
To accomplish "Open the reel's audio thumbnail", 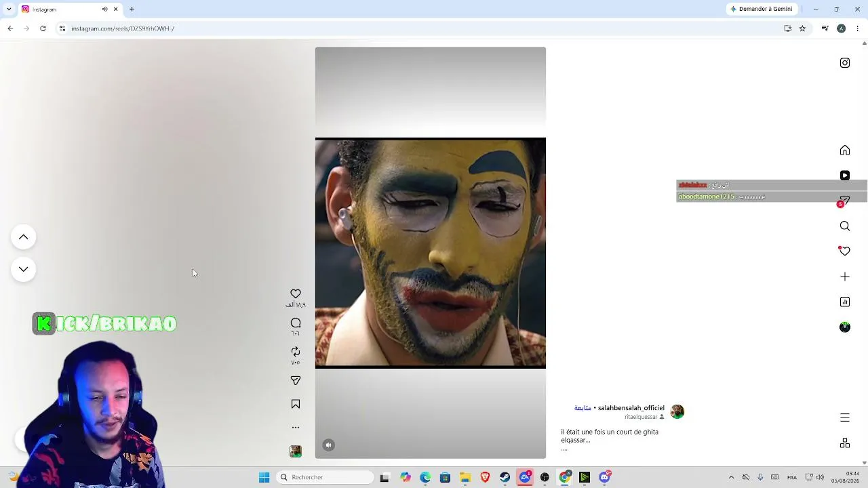I will tap(296, 451).
